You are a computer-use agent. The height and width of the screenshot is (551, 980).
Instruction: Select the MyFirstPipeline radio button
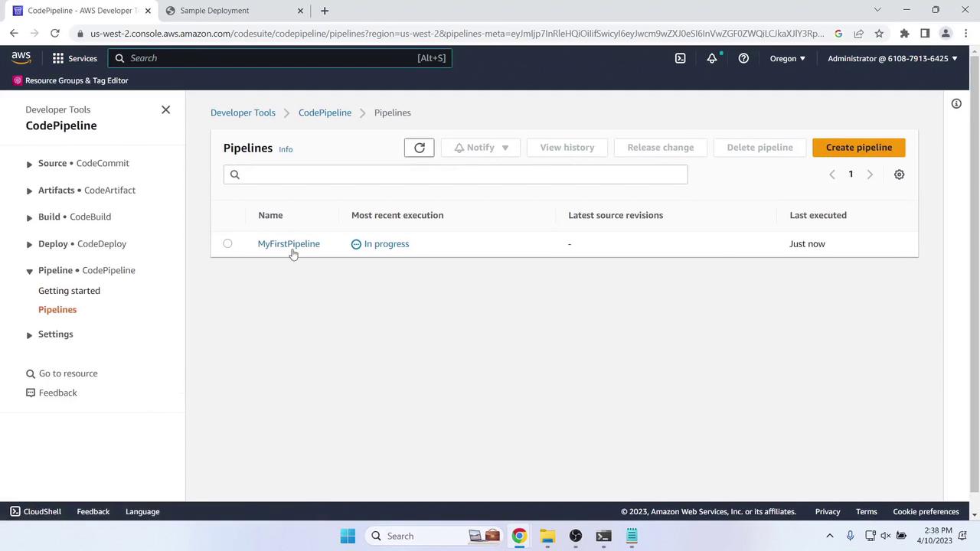[227, 243]
